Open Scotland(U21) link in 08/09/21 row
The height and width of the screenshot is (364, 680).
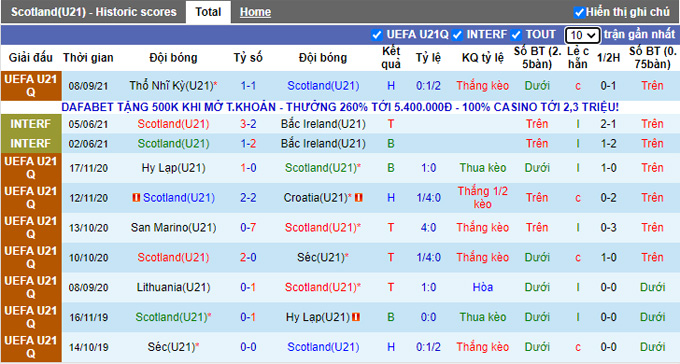coord(323,86)
